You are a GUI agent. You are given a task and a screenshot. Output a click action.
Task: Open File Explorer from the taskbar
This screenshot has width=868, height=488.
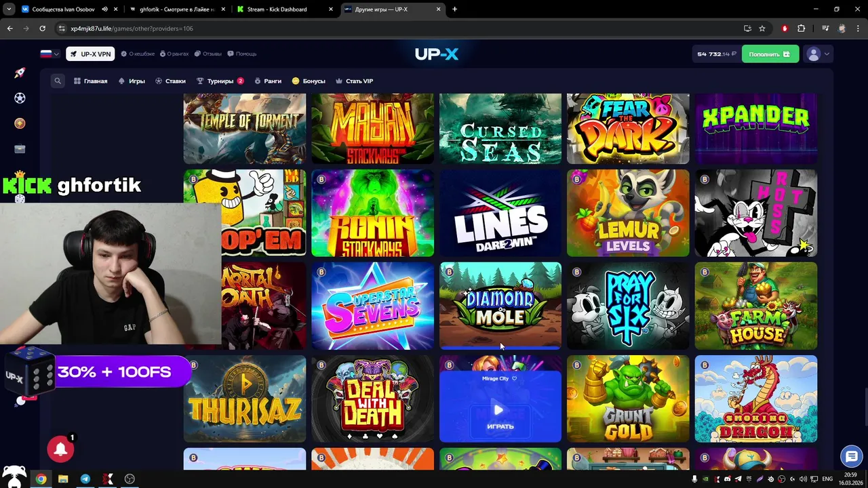(x=63, y=479)
